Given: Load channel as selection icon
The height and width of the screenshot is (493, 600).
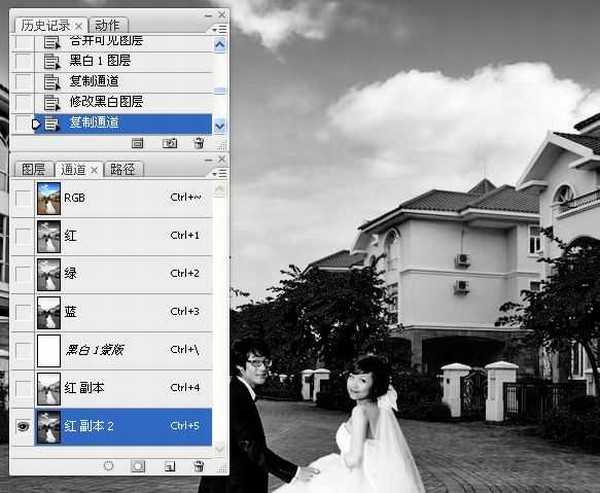Looking at the screenshot, I should [108, 466].
